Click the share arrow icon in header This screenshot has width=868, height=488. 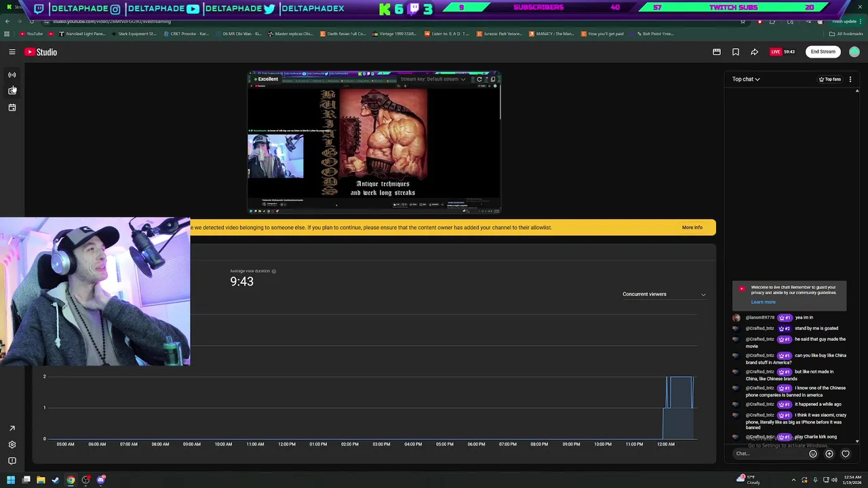754,52
